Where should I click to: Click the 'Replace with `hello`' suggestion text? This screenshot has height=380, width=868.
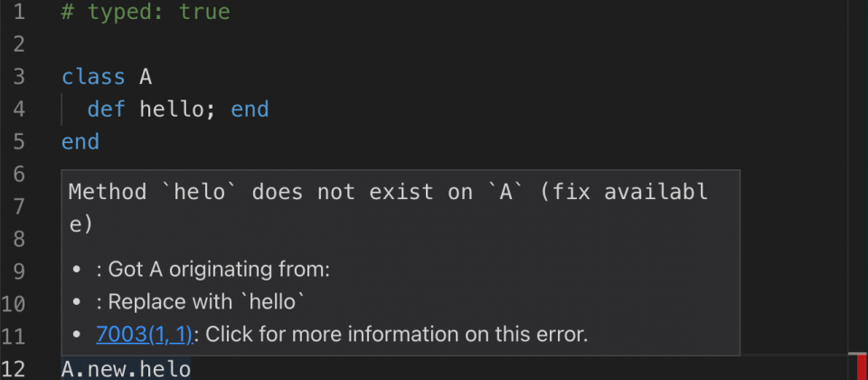[x=206, y=302]
